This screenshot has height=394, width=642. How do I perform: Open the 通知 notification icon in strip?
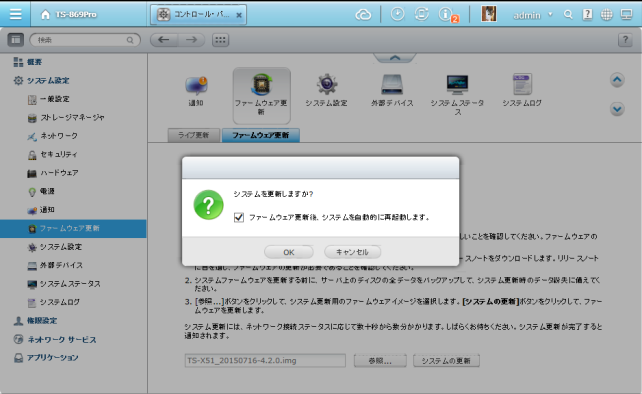[196, 91]
